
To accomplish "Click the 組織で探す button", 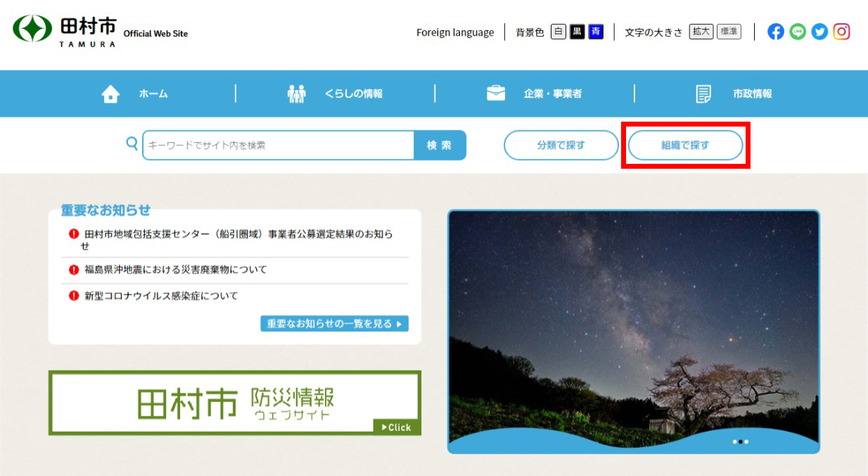I will click(x=685, y=145).
